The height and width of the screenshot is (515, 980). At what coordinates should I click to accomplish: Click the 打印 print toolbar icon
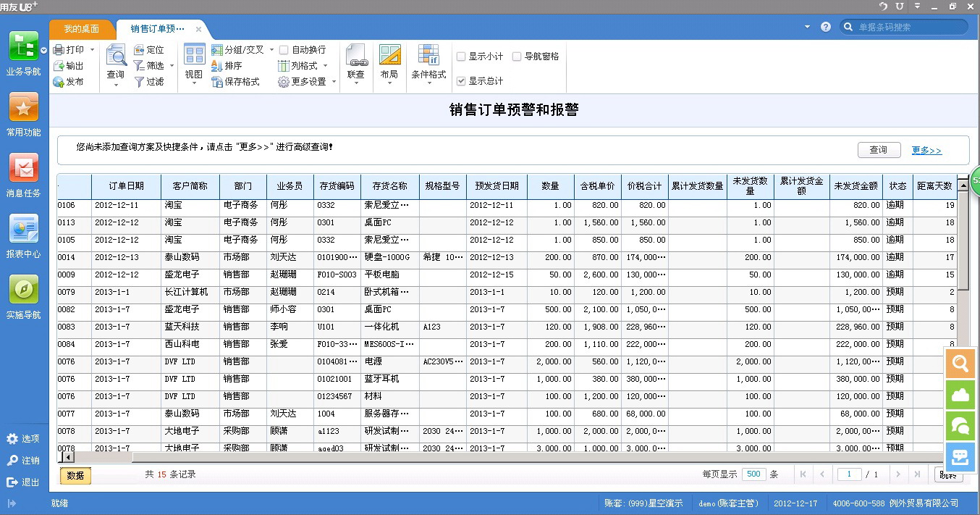tap(59, 50)
